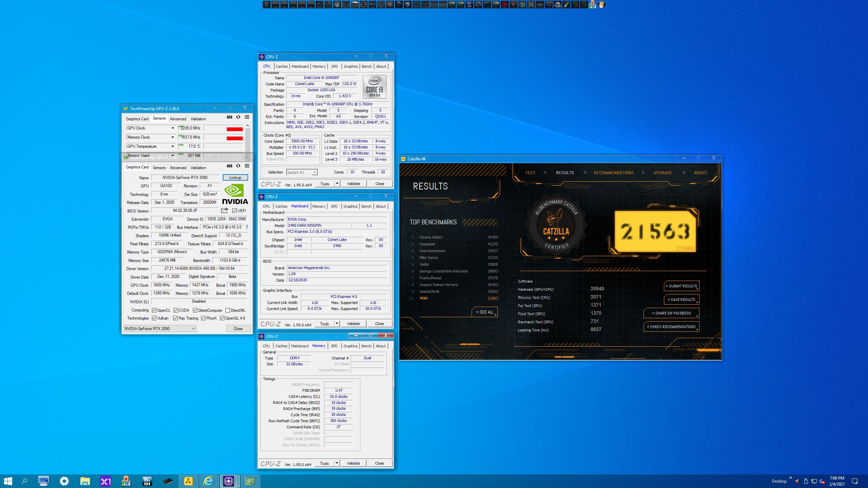868x488 pixels.
Task: Open the notification center icon in the tray
Action: coord(855,481)
